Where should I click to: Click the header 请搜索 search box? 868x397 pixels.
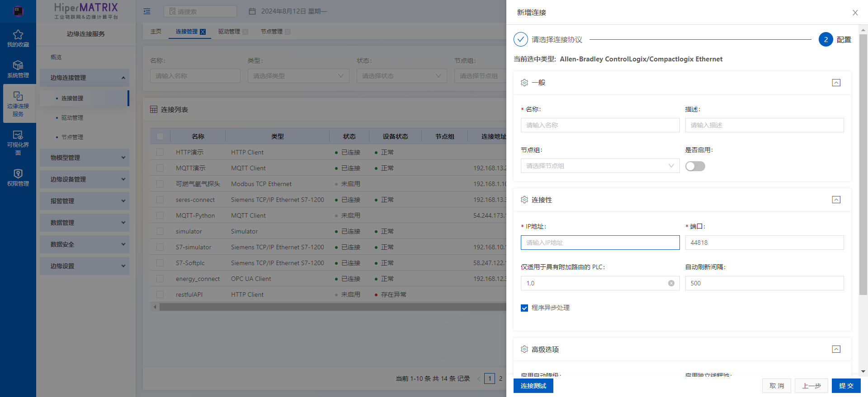(200, 11)
